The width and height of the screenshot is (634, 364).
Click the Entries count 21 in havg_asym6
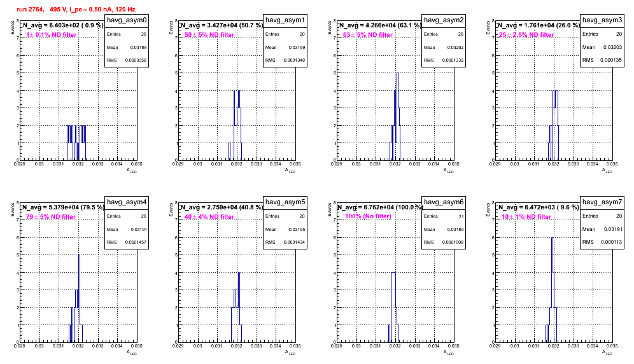coord(461,216)
